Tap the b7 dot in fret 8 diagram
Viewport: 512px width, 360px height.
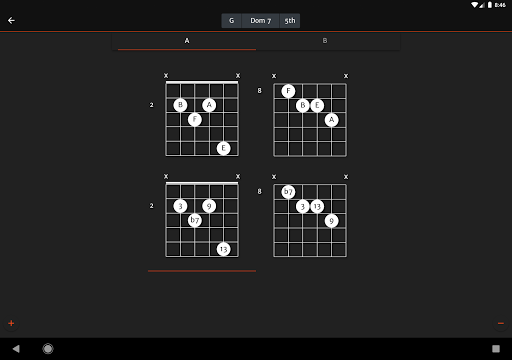[x=288, y=192]
